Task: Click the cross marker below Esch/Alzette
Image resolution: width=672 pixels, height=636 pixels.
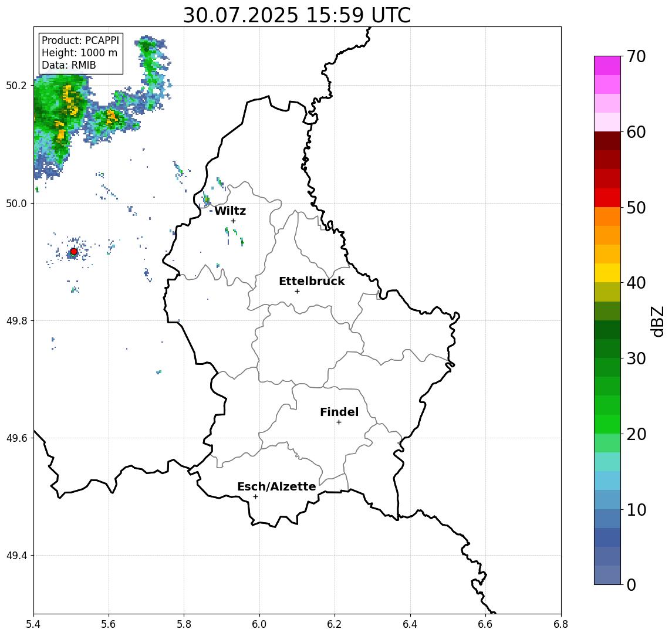Action: click(255, 497)
